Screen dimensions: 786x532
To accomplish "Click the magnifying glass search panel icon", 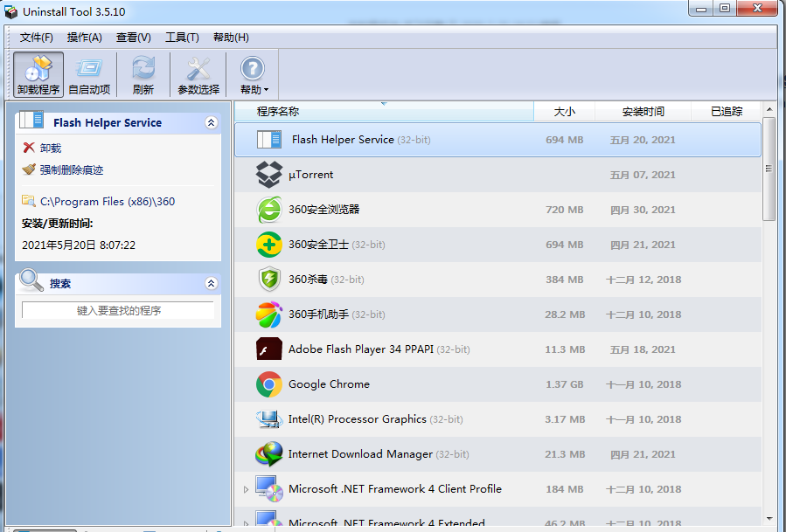I will click(31, 280).
